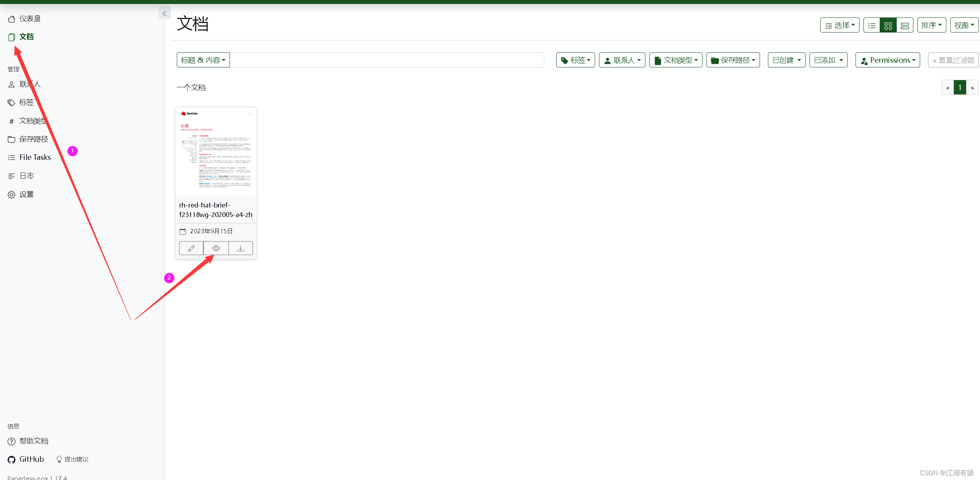Open the Permissions filter dropdown

tap(888, 60)
